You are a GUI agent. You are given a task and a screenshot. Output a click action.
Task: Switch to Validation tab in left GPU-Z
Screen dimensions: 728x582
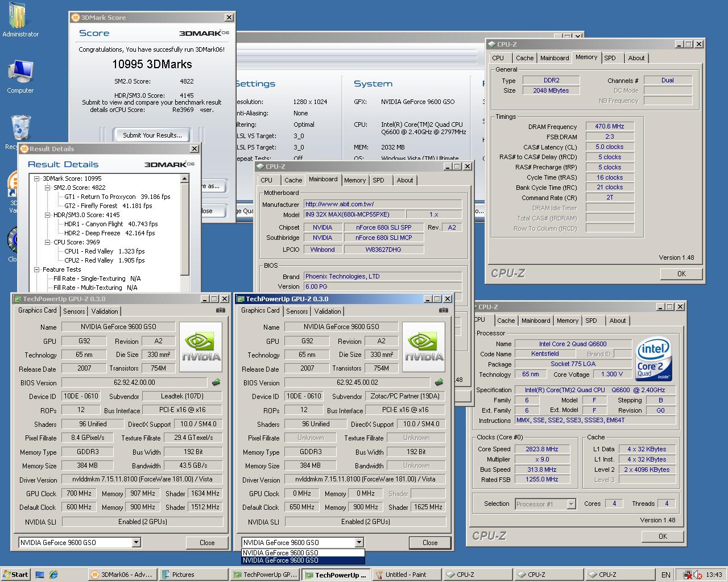tap(105, 311)
